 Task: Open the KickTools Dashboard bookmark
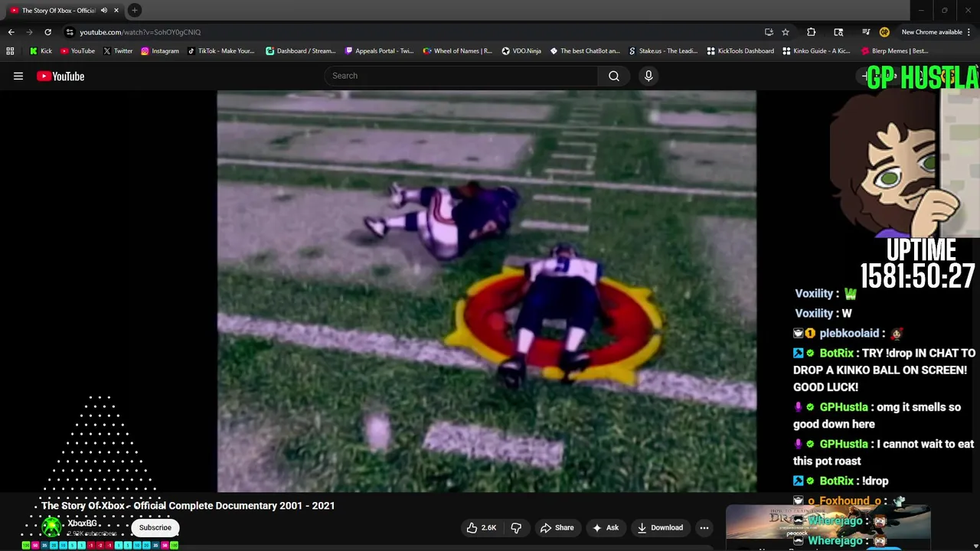(x=740, y=51)
